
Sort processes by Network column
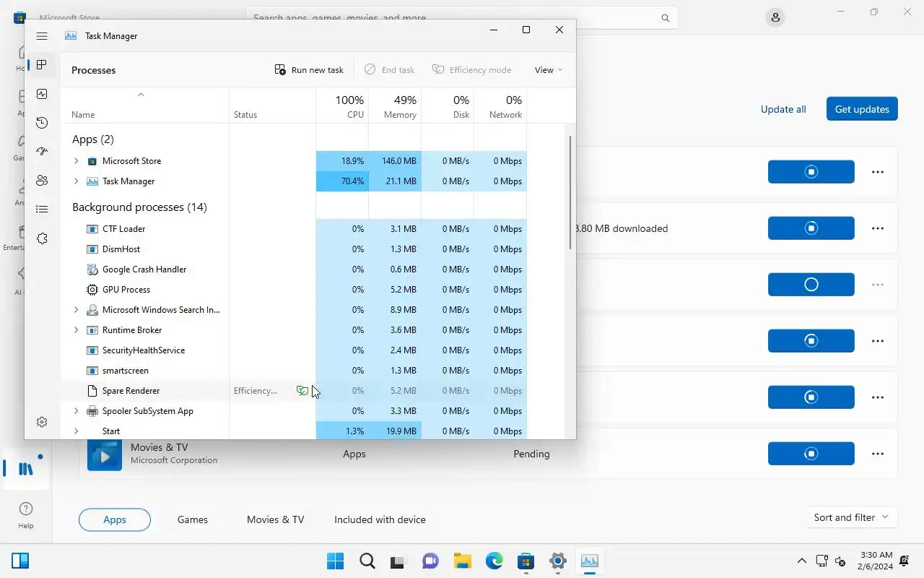click(500, 105)
